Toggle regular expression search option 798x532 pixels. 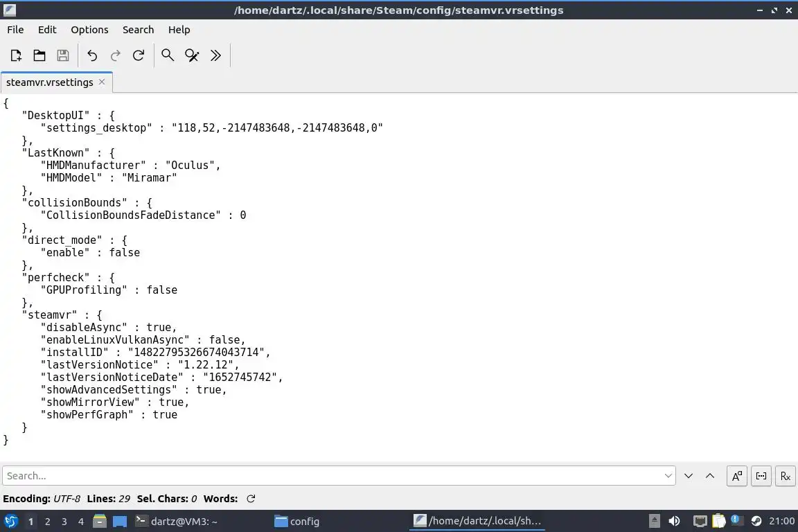coord(786,476)
